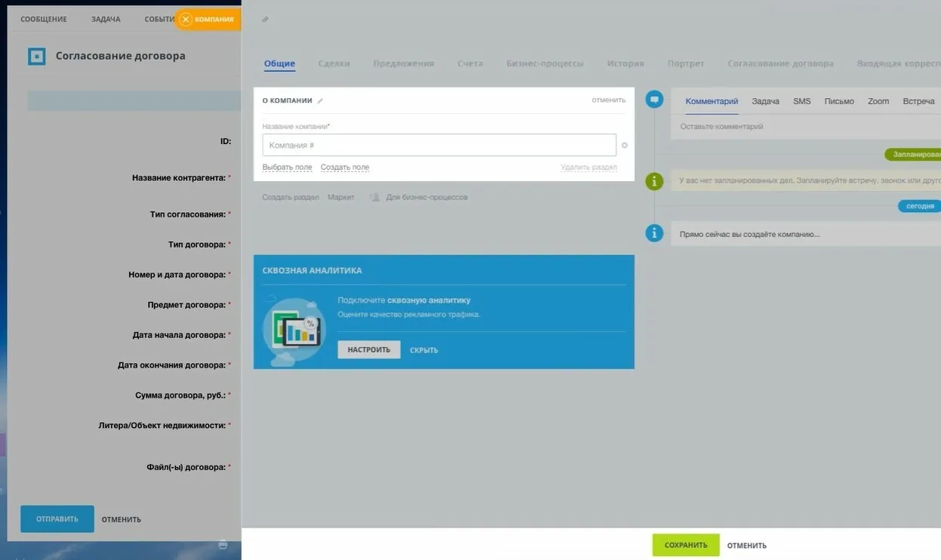Open the Портрет tab
The height and width of the screenshot is (560, 941).
tap(686, 63)
